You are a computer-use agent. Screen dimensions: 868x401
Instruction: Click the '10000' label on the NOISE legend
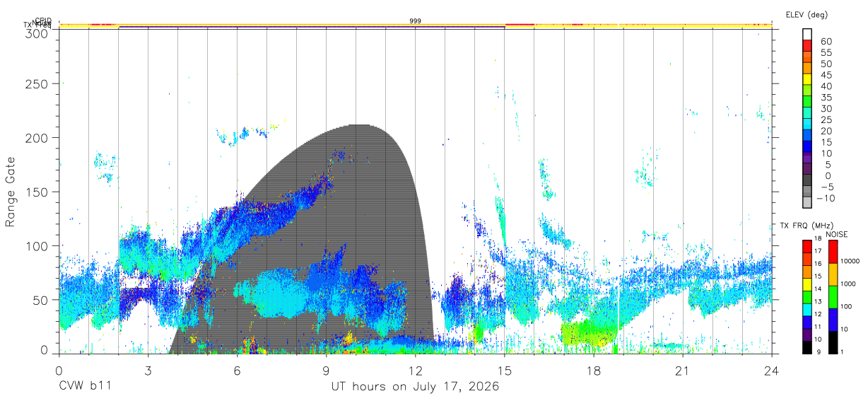coord(850,261)
